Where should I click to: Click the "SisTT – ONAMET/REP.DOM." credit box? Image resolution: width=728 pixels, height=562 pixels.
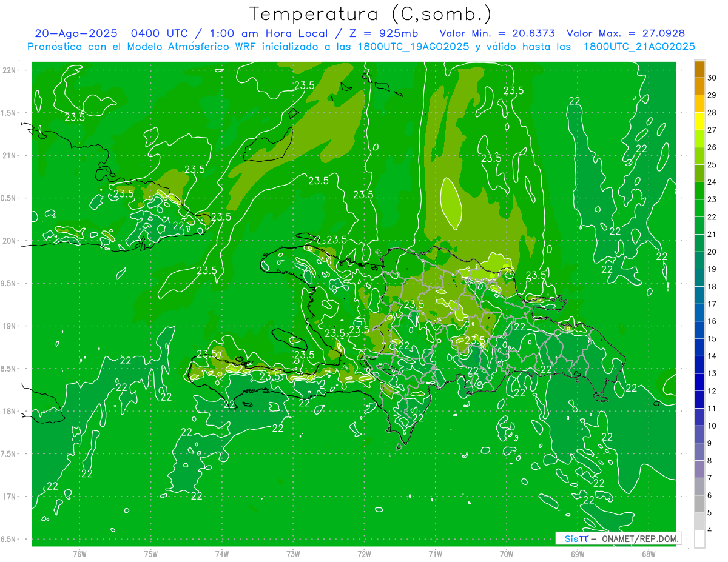pos(618,538)
